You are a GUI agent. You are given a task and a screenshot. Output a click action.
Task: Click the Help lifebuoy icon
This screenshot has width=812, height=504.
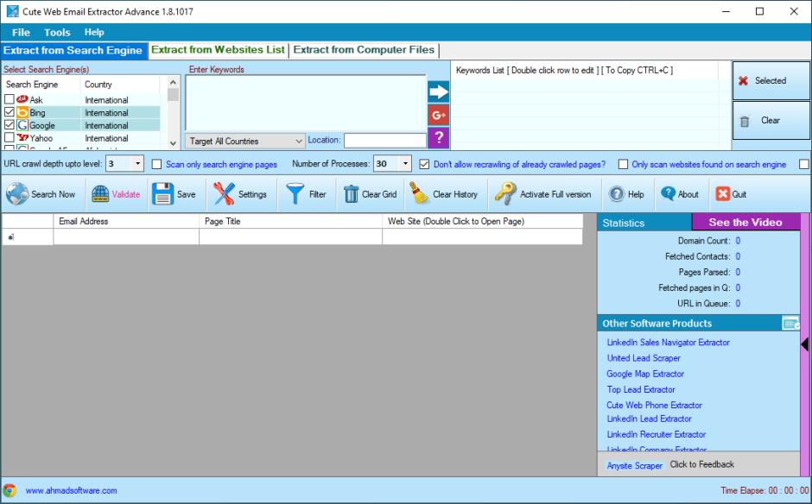tap(616, 194)
